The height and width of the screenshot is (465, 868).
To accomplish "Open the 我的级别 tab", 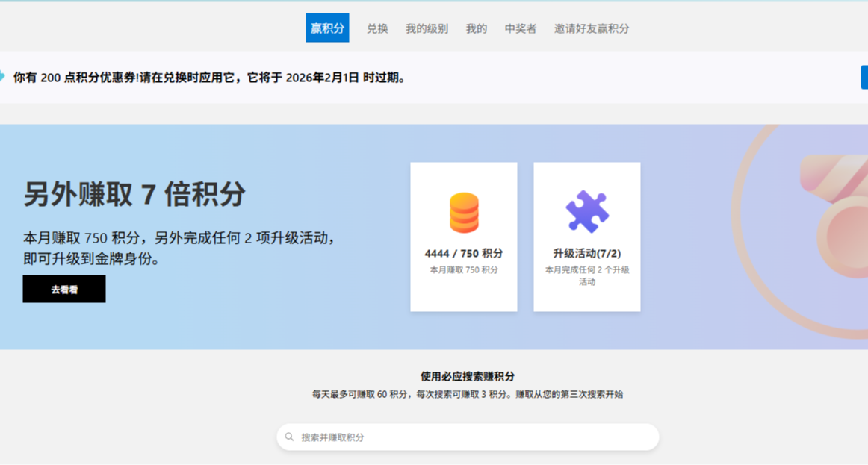I will point(427,28).
